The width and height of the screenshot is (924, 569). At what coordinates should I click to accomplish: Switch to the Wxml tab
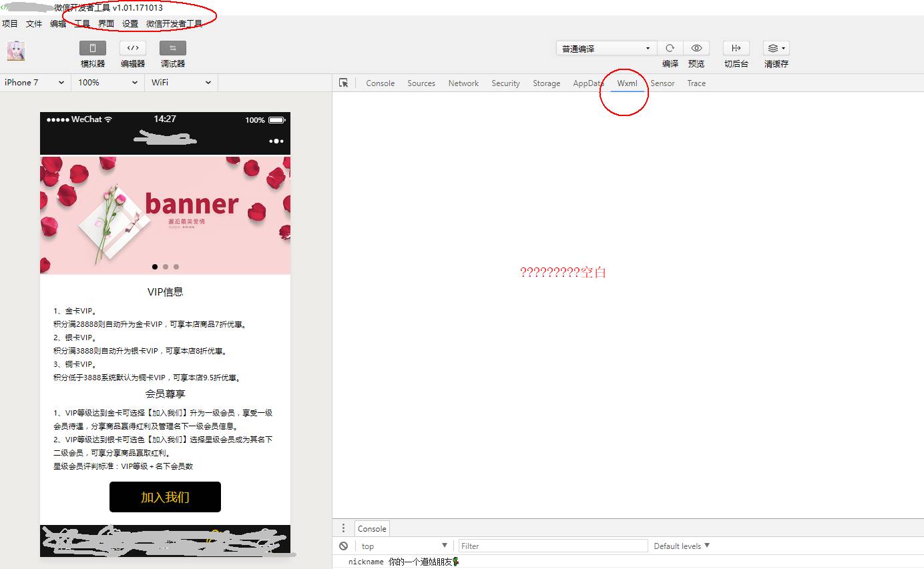coord(627,83)
